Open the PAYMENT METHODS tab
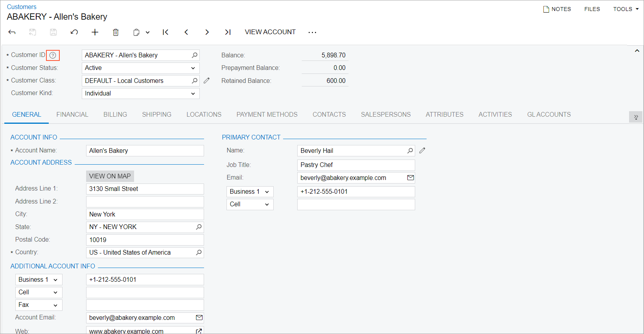644x334 pixels. pos(267,115)
